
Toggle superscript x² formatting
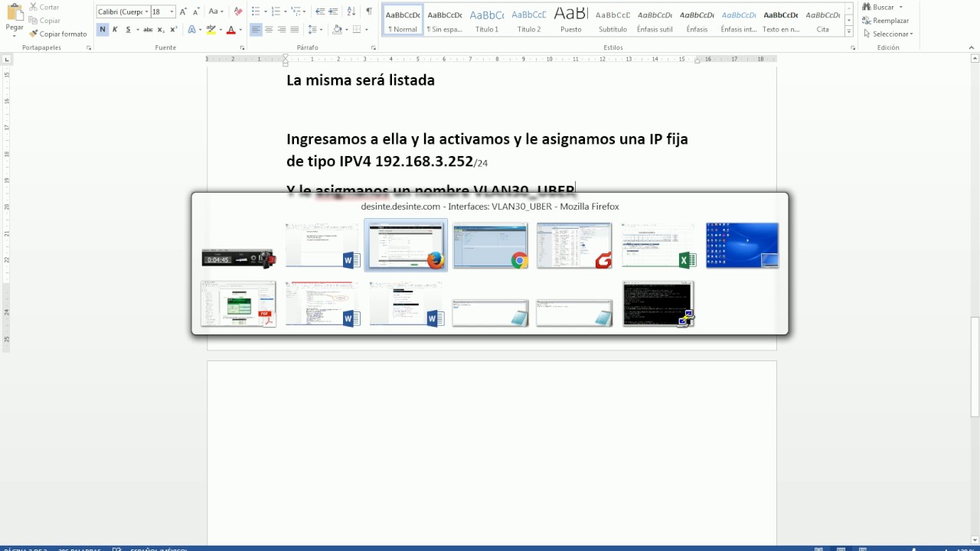click(x=173, y=30)
